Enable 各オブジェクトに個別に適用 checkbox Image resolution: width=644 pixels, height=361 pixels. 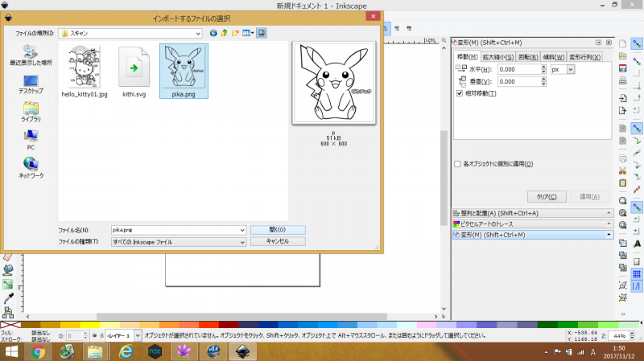(x=457, y=164)
